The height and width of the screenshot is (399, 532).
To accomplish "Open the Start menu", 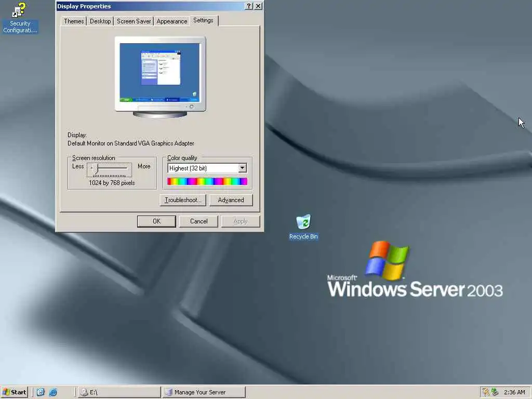I will click(14, 392).
